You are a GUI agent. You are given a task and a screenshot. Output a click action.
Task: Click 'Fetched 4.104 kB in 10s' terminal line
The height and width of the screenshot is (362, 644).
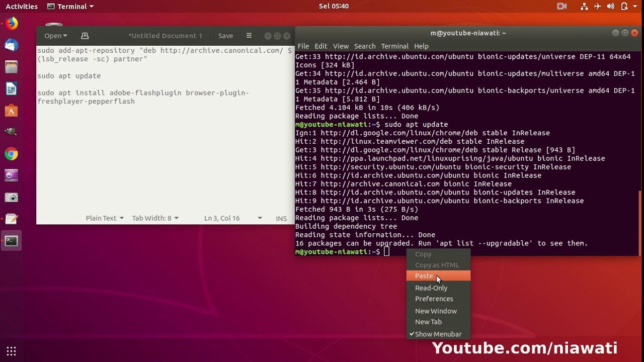click(x=367, y=108)
